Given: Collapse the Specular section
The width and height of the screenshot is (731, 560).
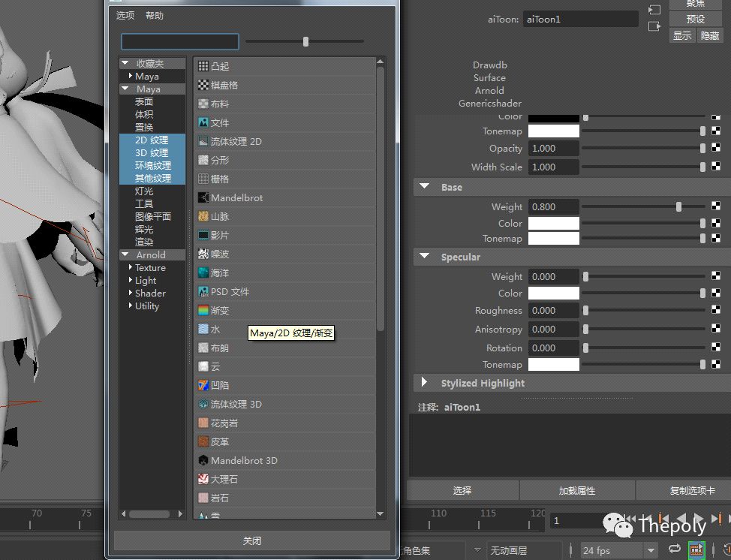Looking at the screenshot, I should point(424,257).
